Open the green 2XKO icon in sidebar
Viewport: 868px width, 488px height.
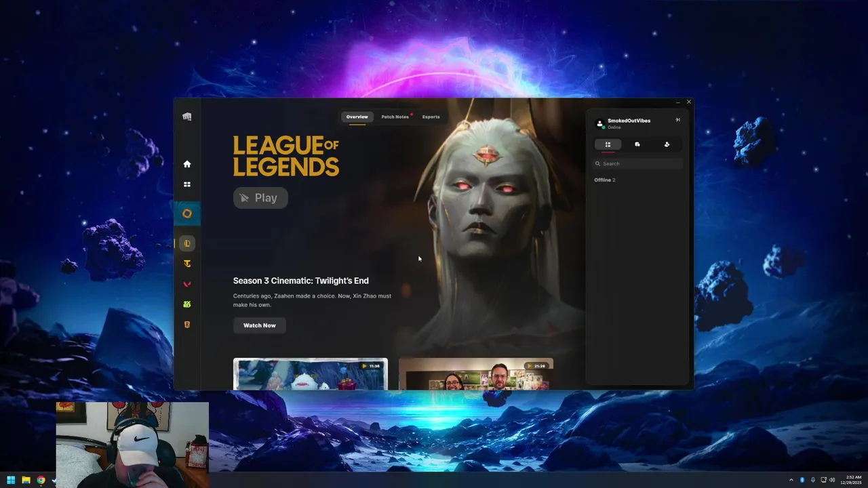[x=187, y=304]
